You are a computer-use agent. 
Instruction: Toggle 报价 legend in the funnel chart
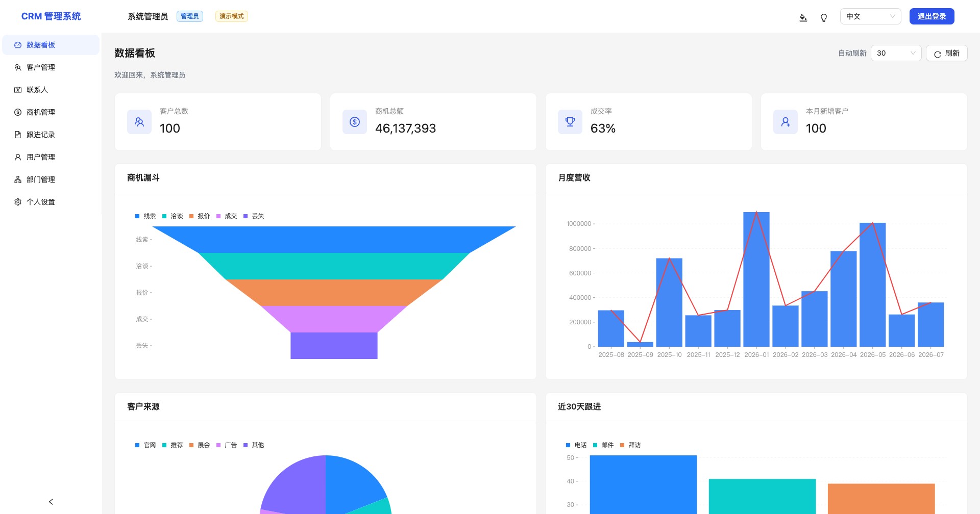point(200,216)
